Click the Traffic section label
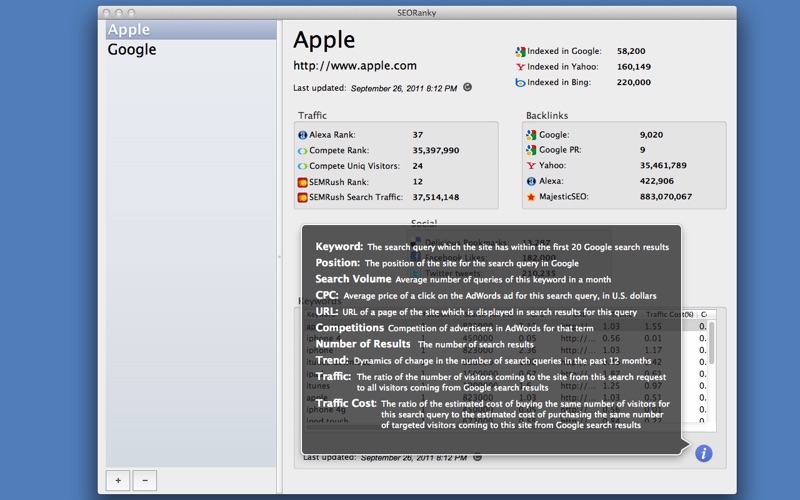This screenshot has height=500, width=800. pyautogui.click(x=312, y=115)
